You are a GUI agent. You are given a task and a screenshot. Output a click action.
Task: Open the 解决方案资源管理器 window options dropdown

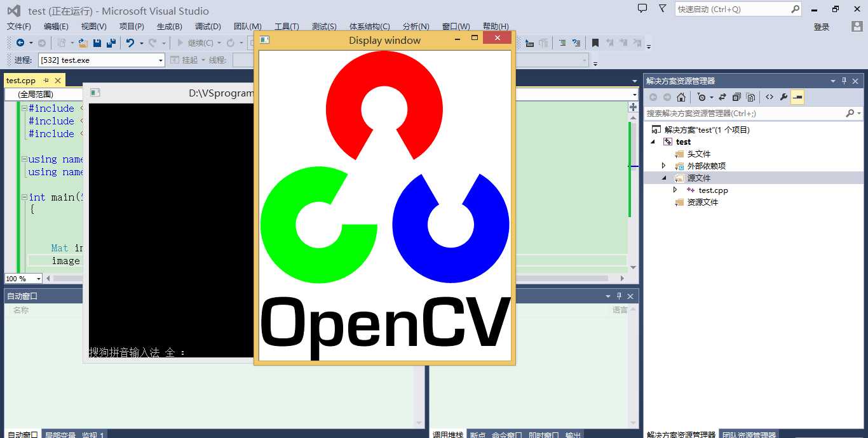[833, 81]
